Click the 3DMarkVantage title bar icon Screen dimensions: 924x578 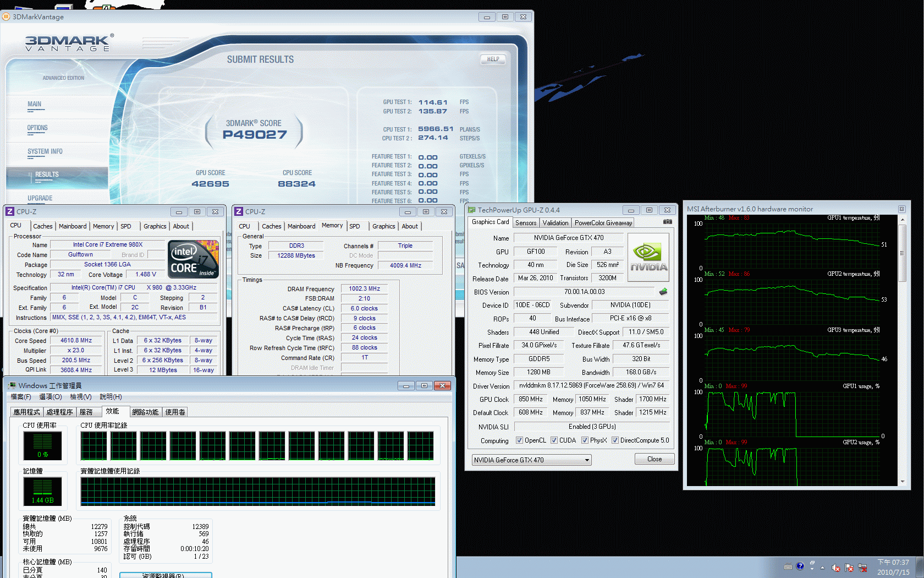(6, 17)
